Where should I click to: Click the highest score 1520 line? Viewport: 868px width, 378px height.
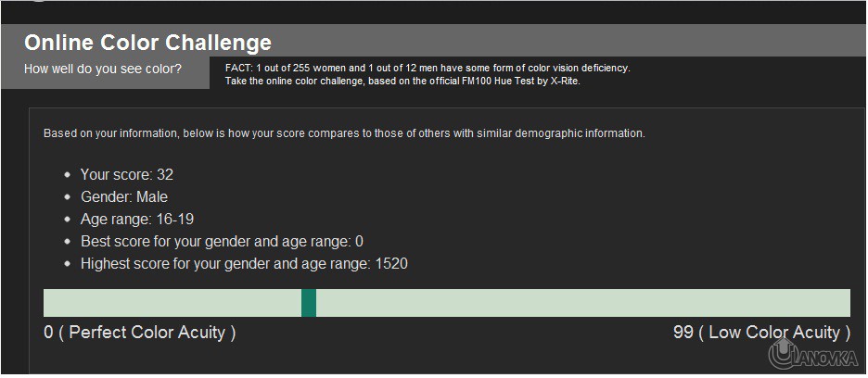point(244,264)
